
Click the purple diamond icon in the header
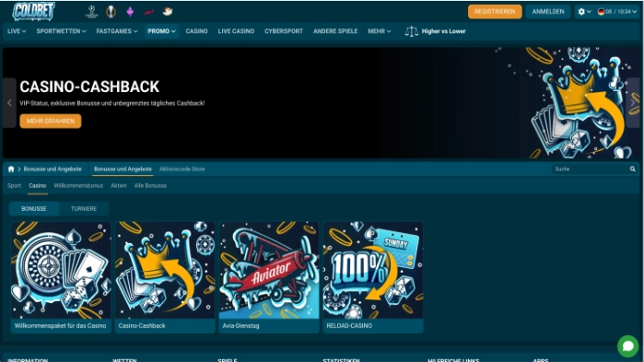coord(130,11)
